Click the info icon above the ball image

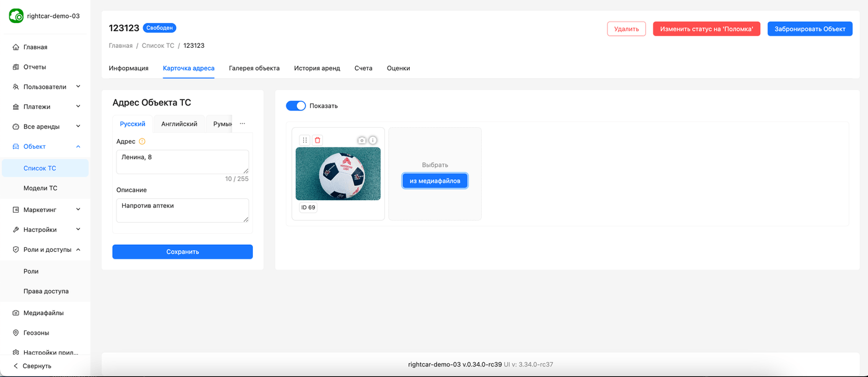pos(373,140)
